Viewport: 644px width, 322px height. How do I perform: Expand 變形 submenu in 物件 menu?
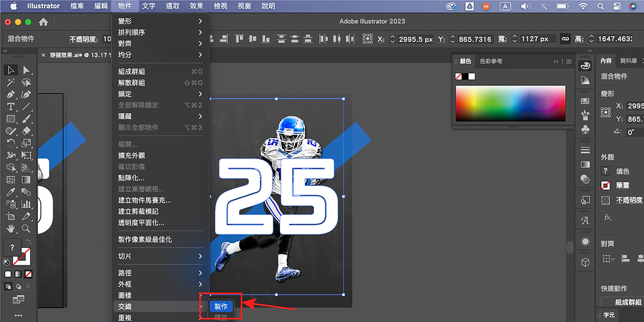point(160,21)
